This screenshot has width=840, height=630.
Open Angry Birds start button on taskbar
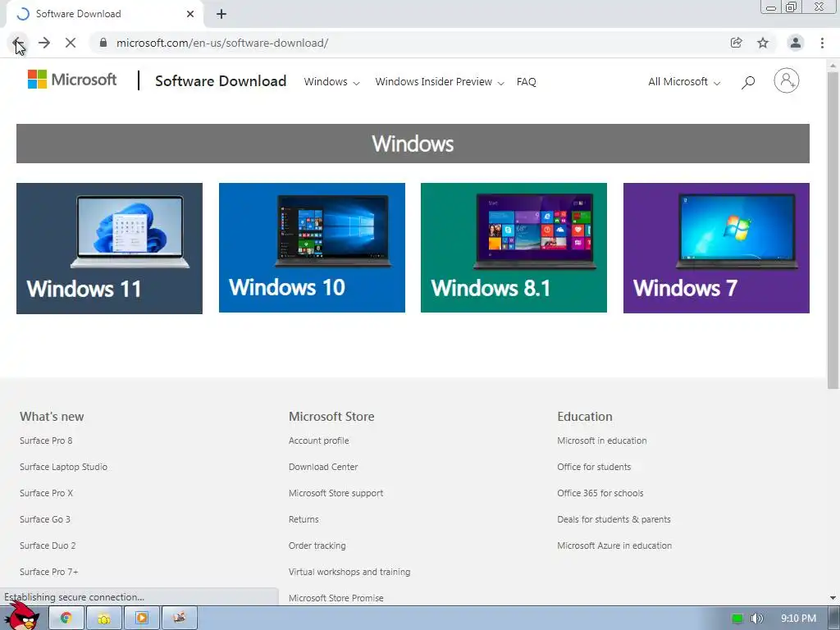(x=22, y=616)
